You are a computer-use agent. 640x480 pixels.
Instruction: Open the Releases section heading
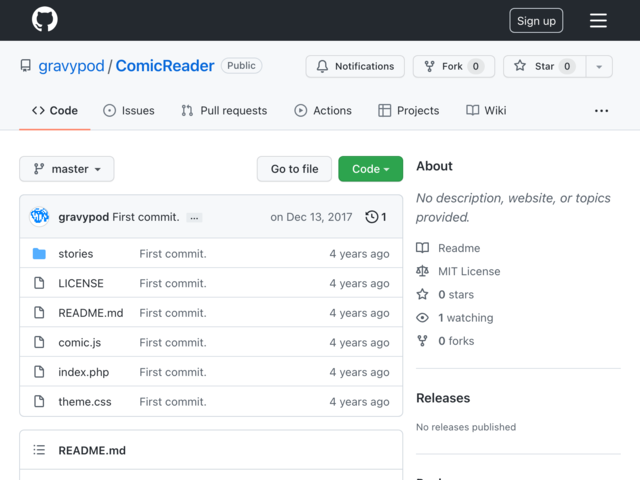(x=443, y=398)
